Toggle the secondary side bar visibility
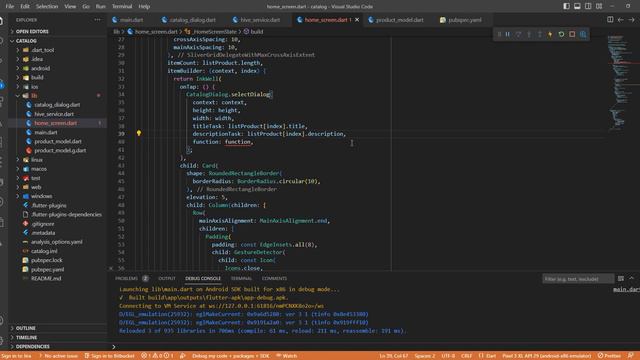This screenshot has height=360, width=640. [588, 6]
